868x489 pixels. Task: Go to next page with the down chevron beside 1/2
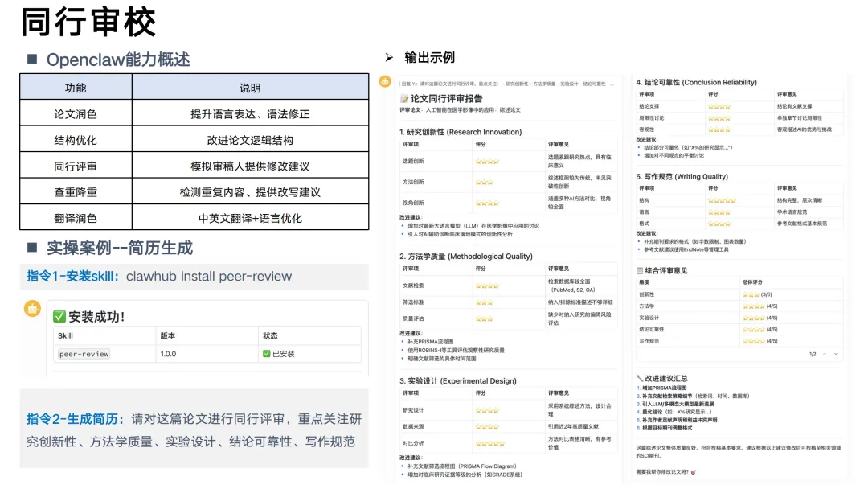coord(836,354)
